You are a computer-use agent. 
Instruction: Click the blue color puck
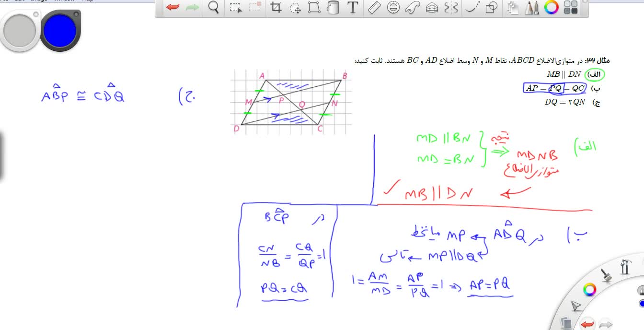pos(60,31)
